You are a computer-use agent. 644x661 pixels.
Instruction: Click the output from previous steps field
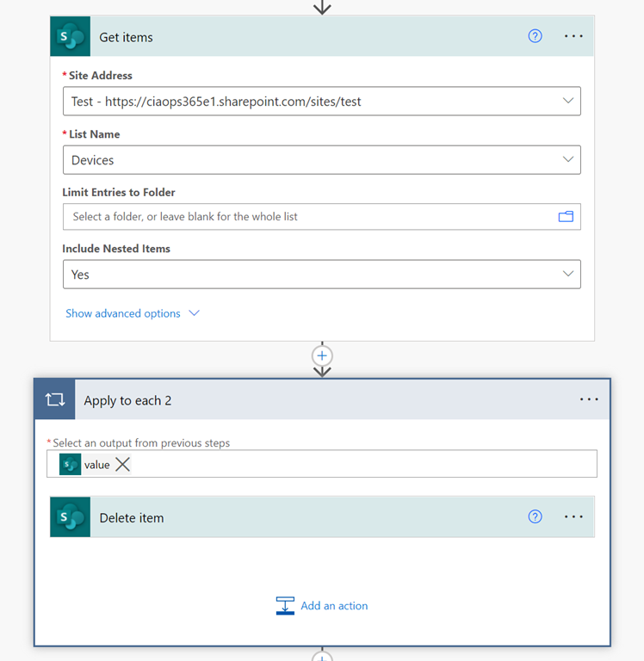tap(362, 465)
